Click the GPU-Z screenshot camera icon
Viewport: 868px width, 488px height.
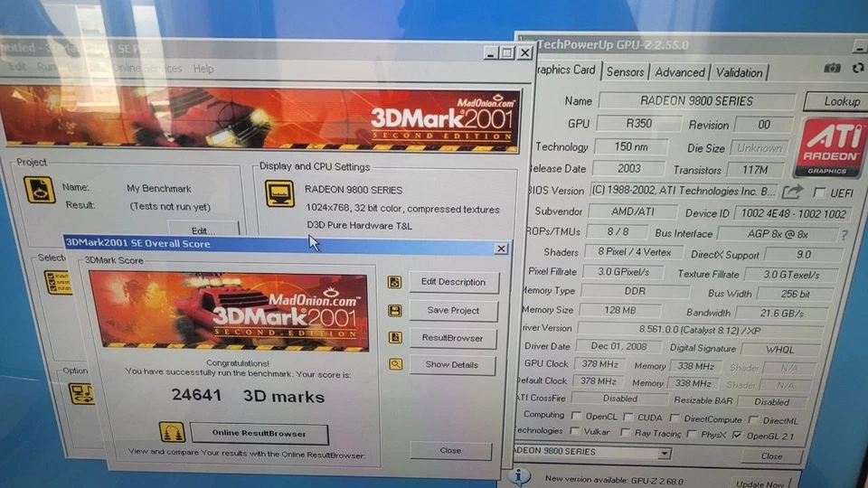[832, 68]
